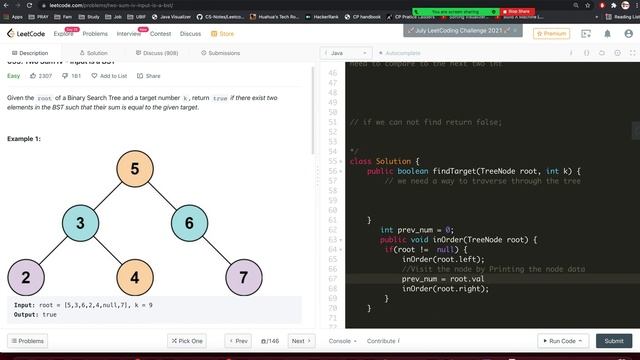This screenshot has width=640, height=360.
Task: Reset code to default with editor icon
Action: point(602,53)
